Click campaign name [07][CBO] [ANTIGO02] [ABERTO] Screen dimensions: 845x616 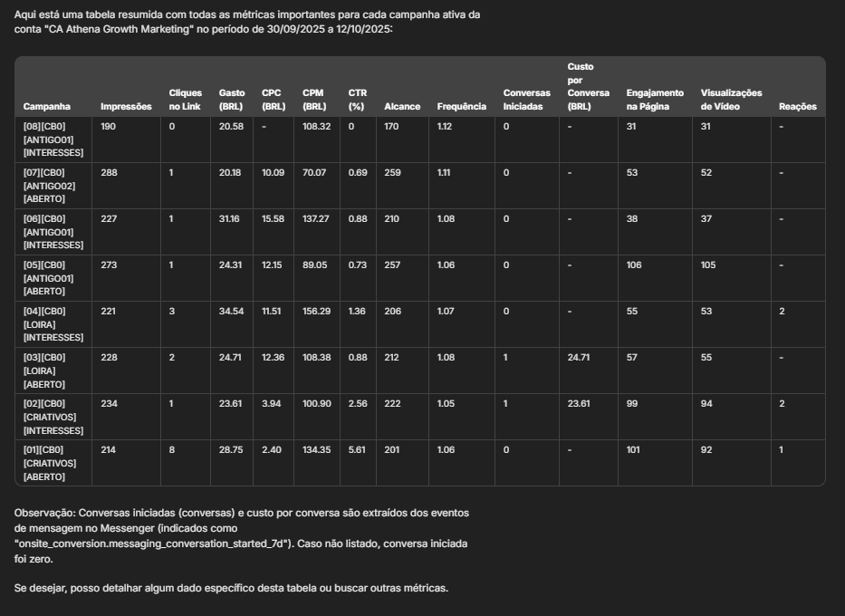pos(49,186)
